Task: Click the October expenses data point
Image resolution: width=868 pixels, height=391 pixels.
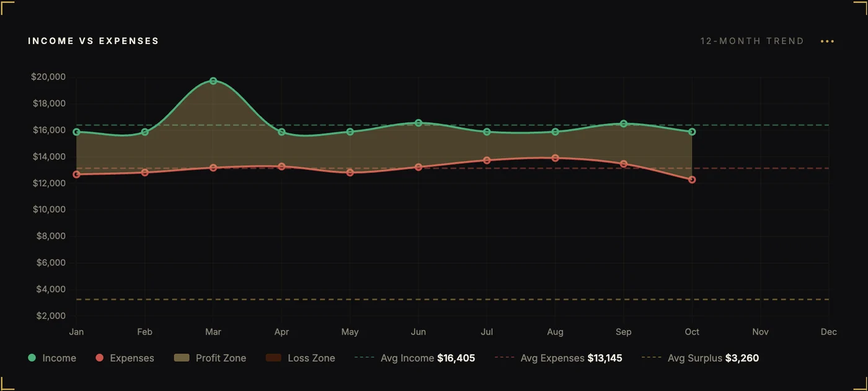Action: coord(692,180)
